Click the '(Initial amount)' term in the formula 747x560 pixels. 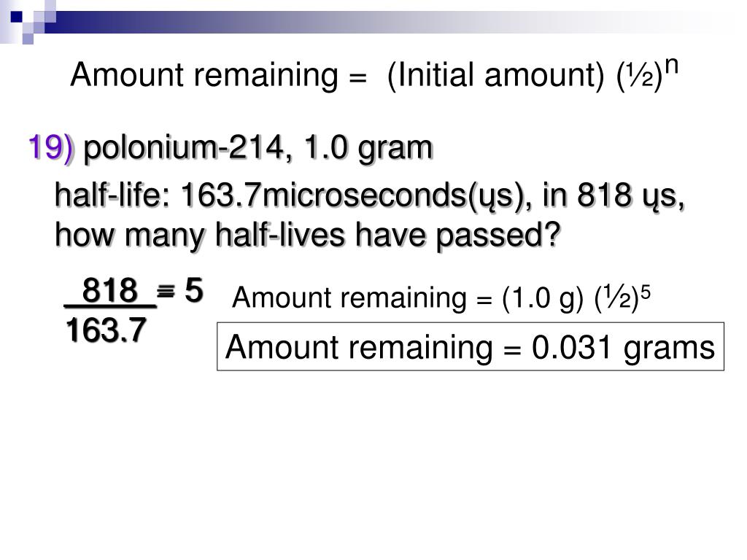[496, 76]
